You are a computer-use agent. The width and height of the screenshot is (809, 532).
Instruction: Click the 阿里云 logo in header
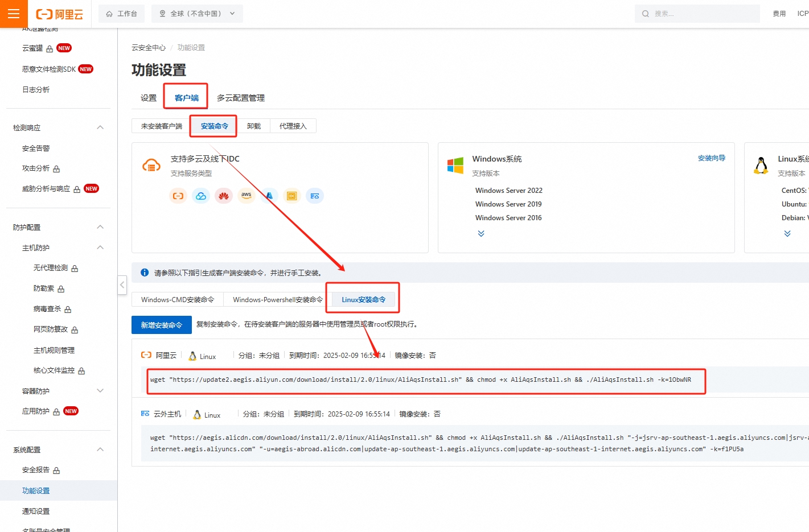[60, 14]
